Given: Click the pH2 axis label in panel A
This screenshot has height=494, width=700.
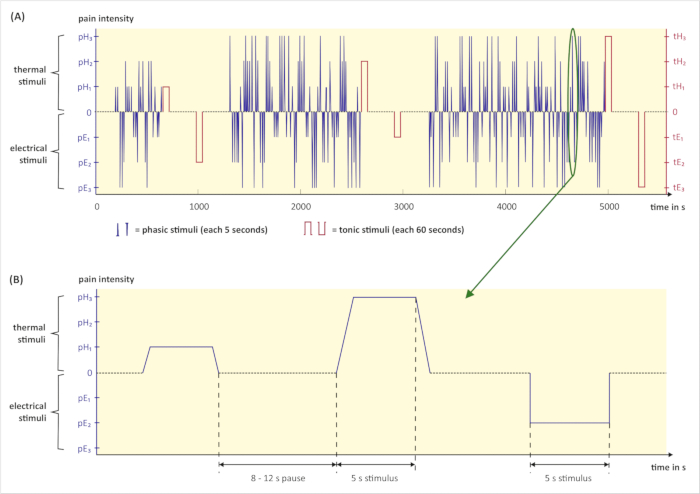Looking at the screenshot, I should [85, 62].
